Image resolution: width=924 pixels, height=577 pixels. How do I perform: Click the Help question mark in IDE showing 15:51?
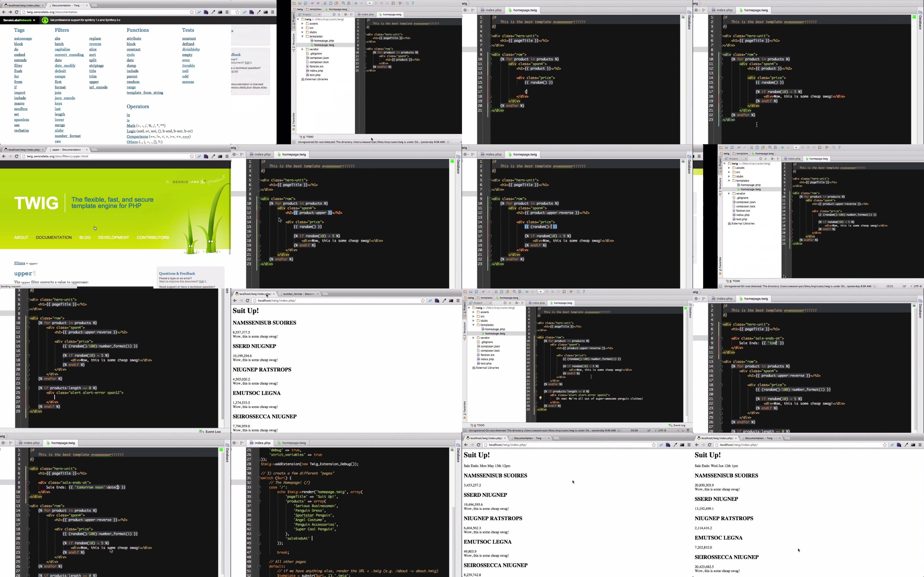pos(839,148)
